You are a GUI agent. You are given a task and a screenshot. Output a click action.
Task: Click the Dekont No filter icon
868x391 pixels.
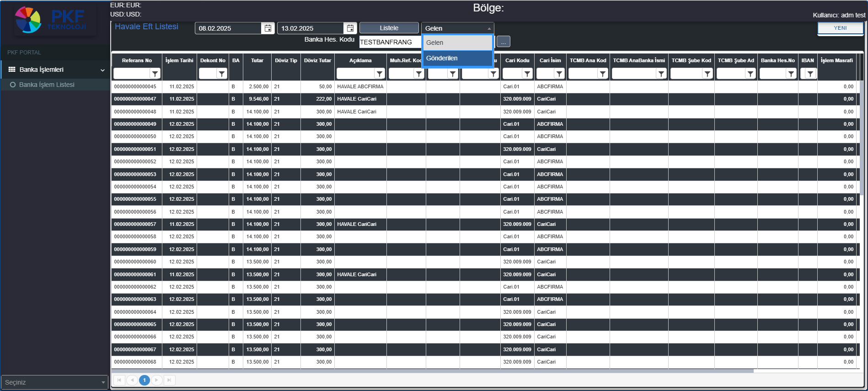click(x=222, y=74)
